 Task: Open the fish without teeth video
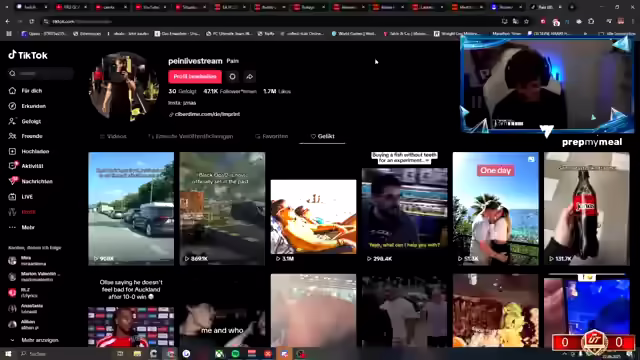click(404, 209)
